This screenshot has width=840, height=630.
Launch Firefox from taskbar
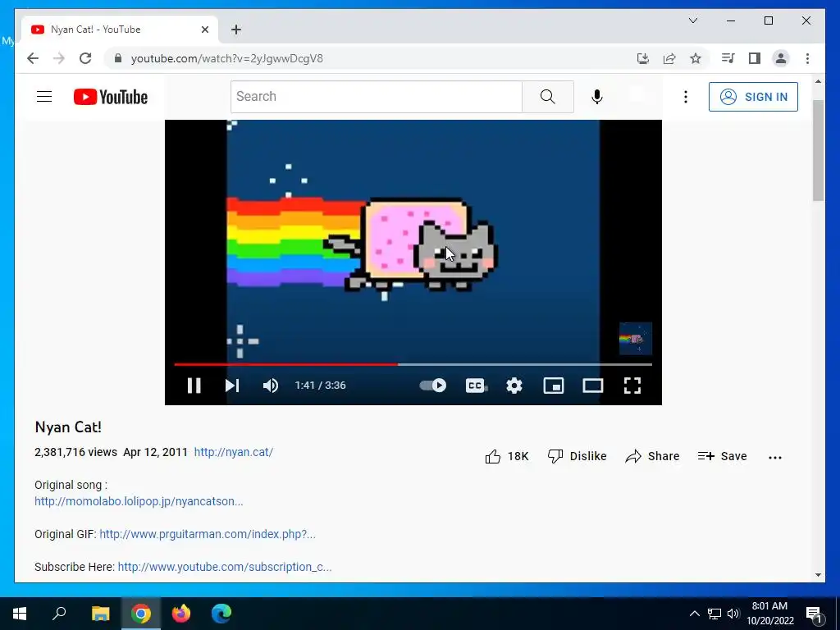click(x=181, y=614)
